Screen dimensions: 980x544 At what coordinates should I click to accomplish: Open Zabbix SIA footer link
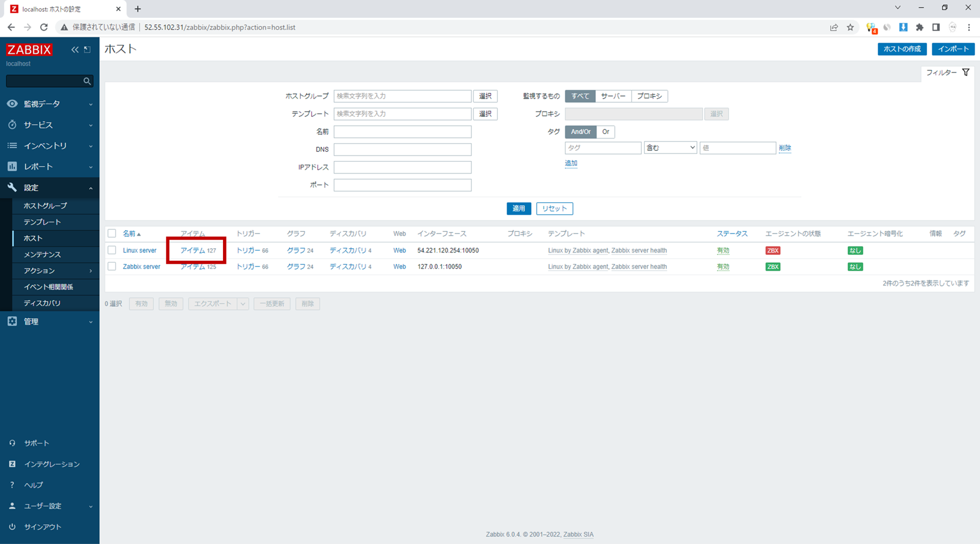[x=578, y=534]
